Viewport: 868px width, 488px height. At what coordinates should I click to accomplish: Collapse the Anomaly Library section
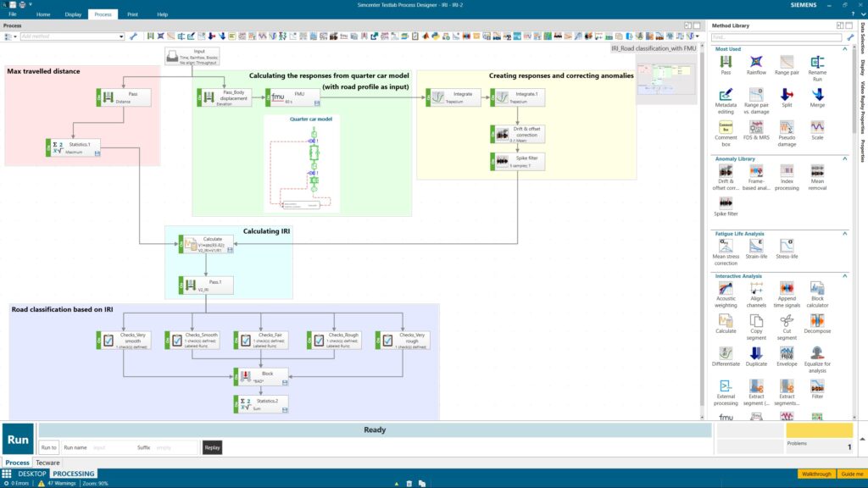(845, 158)
